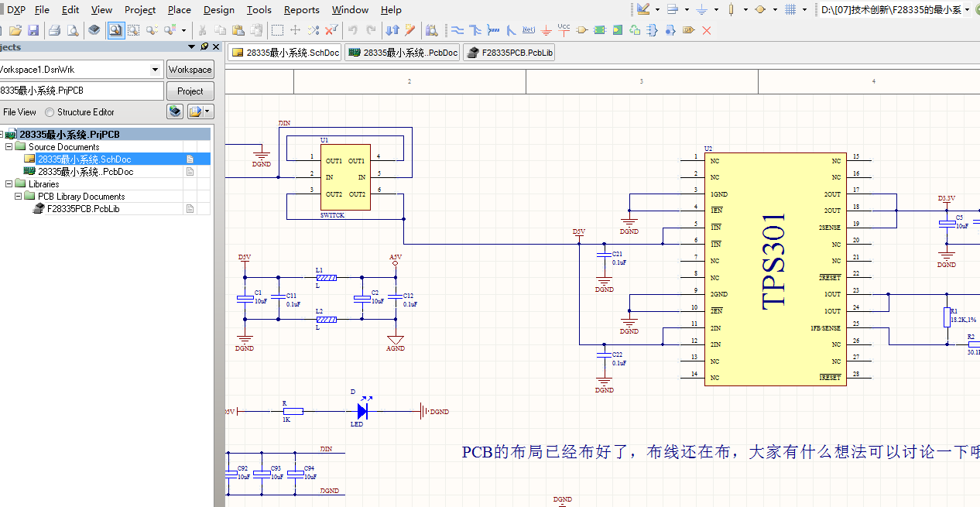Cut selection with scissors icon
Image resolution: width=980 pixels, height=507 pixels.
tap(201, 30)
